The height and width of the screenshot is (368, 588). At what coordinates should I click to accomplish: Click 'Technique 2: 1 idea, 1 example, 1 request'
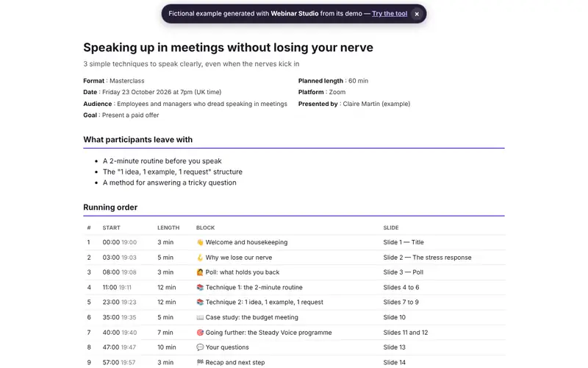coord(265,302)
